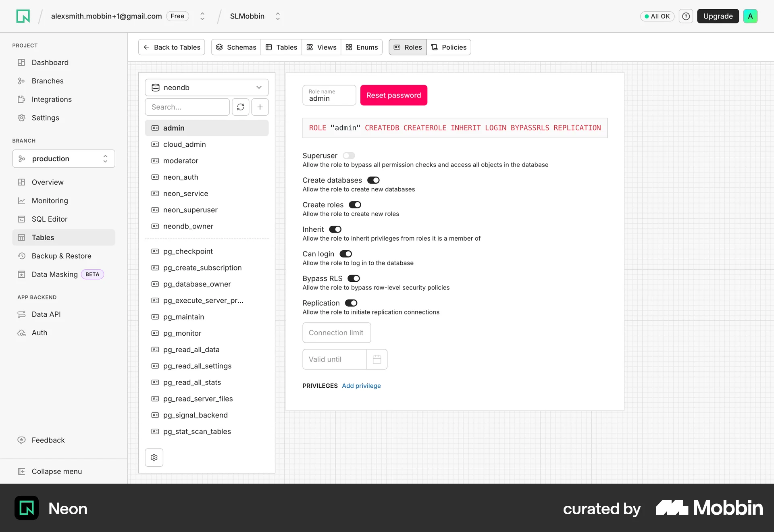
Task: Click the Settings gear icon in sidebar
Action: pyautogui.click(x=21, y=118)
